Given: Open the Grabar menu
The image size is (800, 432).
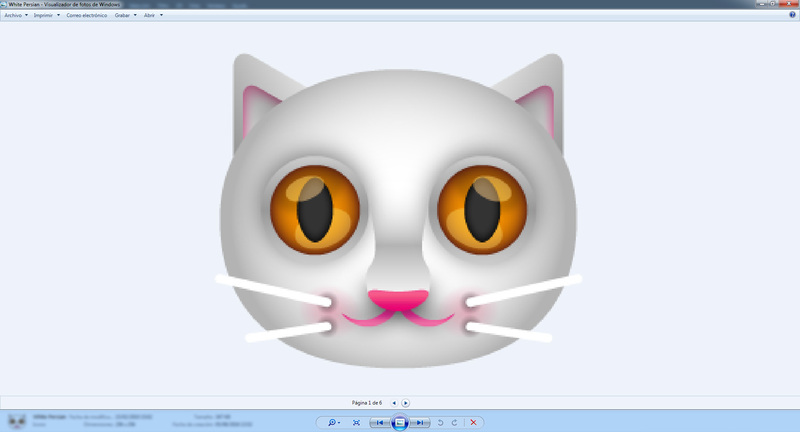Looking at the screenshot, I should pyautogui.click(x=122, y=15).
